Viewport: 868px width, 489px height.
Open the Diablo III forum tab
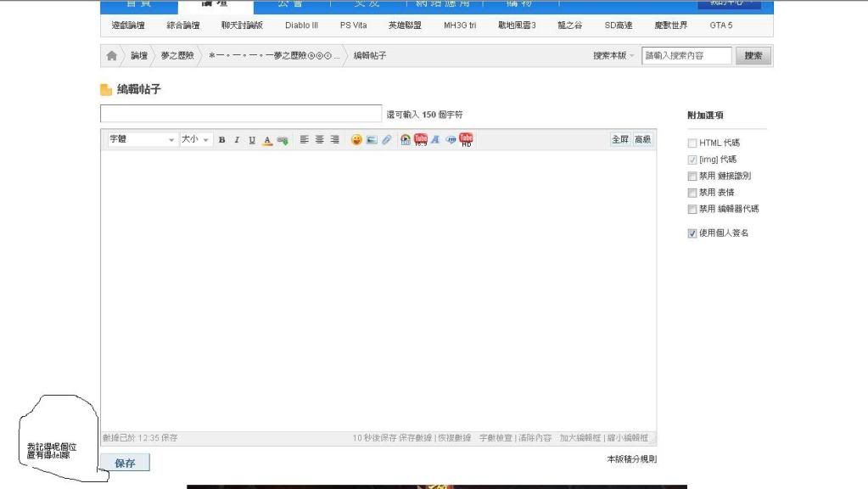pyautogui.click(x=301, y=25)
